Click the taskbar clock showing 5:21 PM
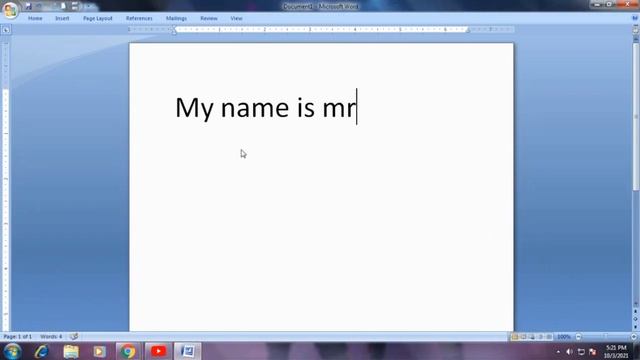The width and height of the screenshot is (640, 360). (x=616, y=351)
